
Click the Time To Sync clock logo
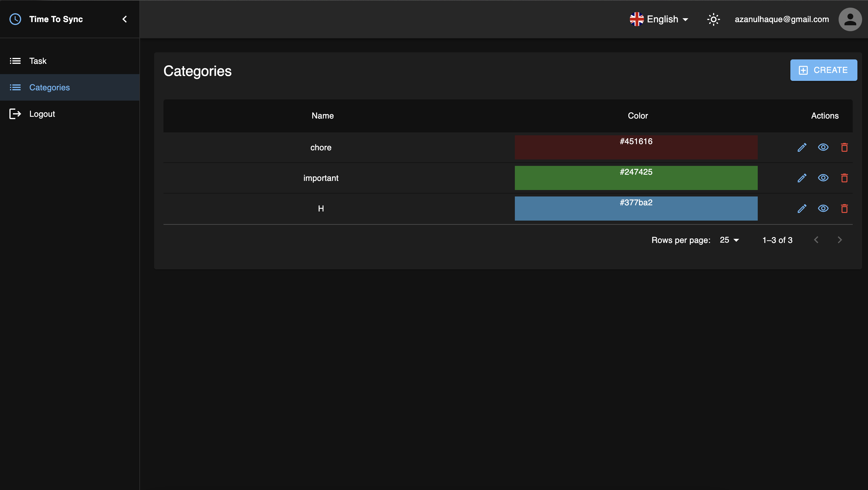(15, 19)
